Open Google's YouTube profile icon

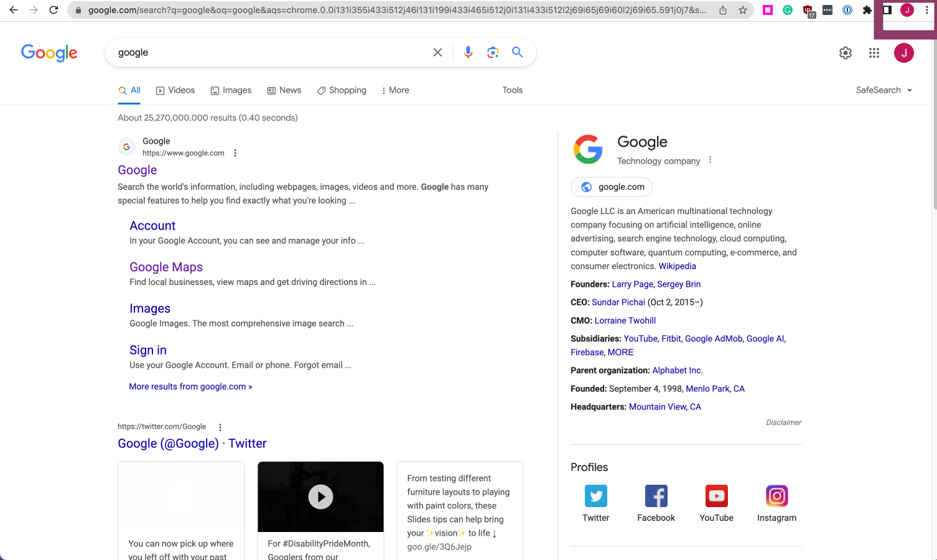tap(716, 496)
